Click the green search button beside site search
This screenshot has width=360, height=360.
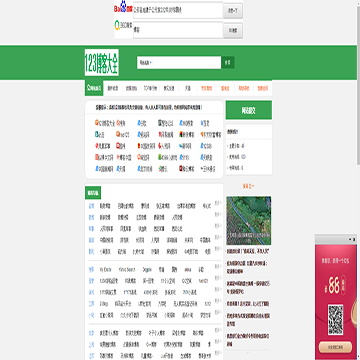[228, 62]
